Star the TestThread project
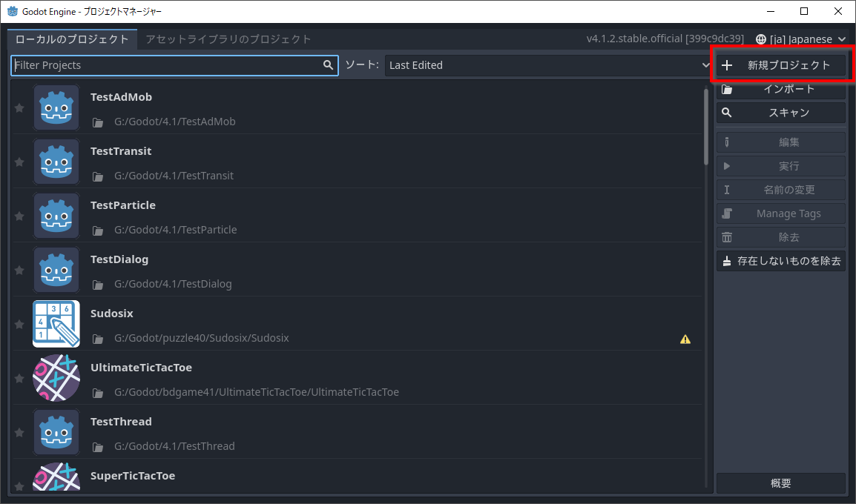856x504 pixels. [x=19, y=432]
